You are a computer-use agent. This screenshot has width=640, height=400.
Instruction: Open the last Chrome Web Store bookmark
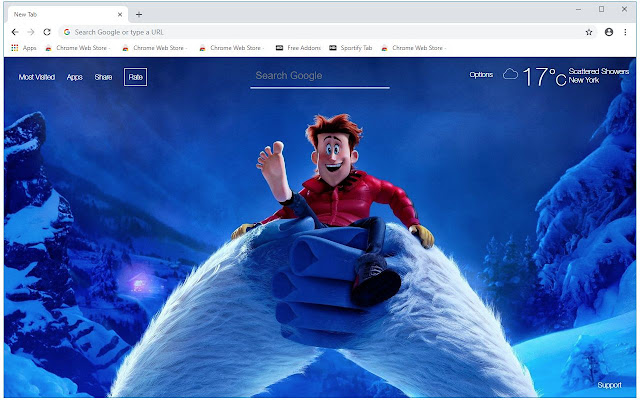coord(413,48)
